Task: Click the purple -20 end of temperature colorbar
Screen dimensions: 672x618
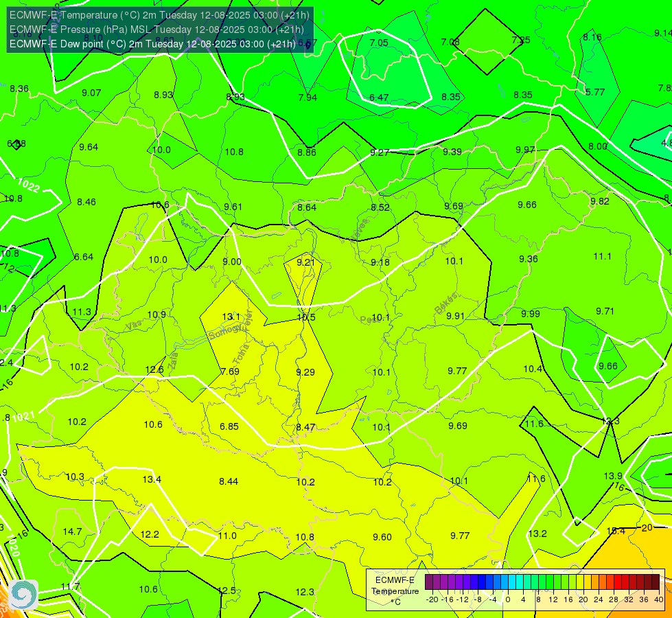Action: tap(428, 582)
